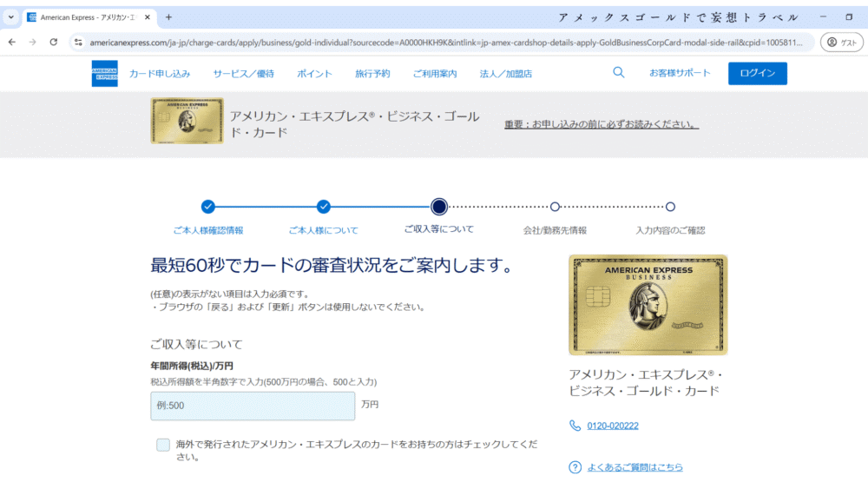The width and height of the screenshot is (868, 489).
Task: Click the ご本人様確認情報 step label
Action: tap(208, 230)
